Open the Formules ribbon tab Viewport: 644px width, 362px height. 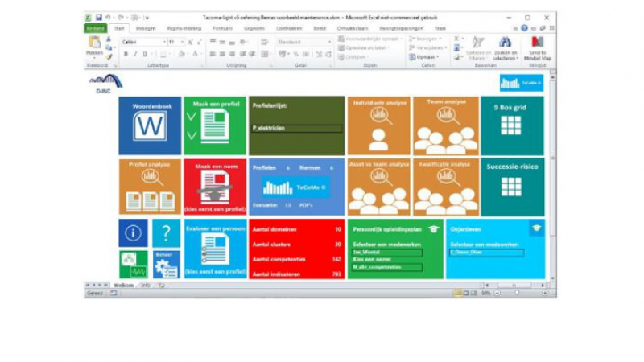222,28
